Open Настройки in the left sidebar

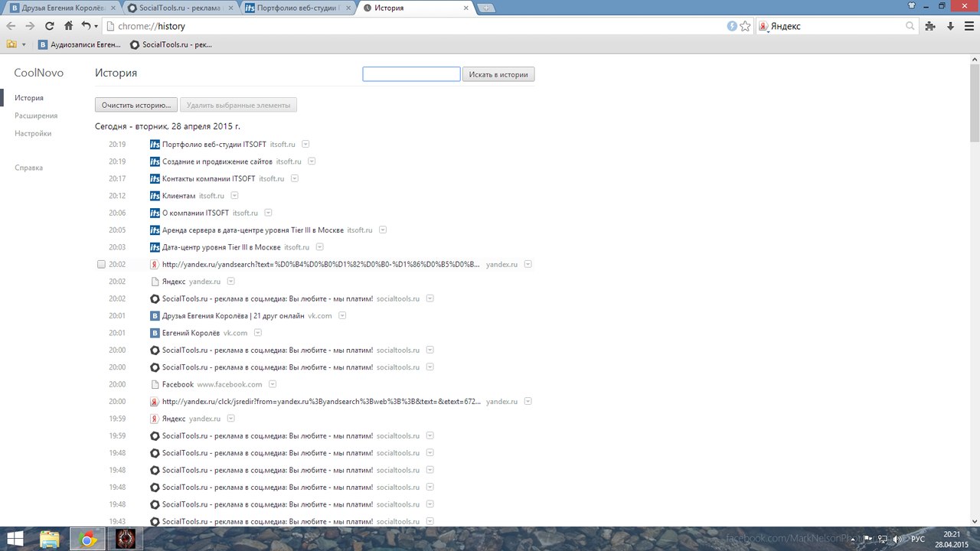33,133
